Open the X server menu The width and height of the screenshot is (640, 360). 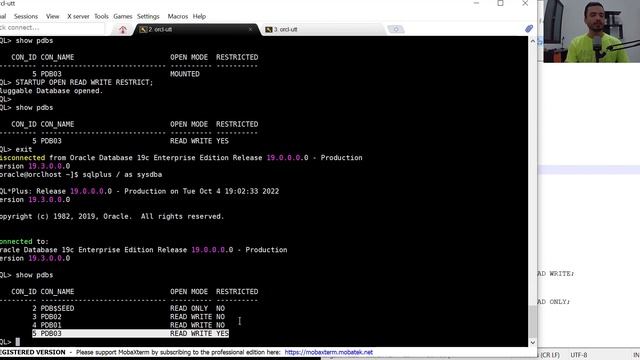coord(78,16)
